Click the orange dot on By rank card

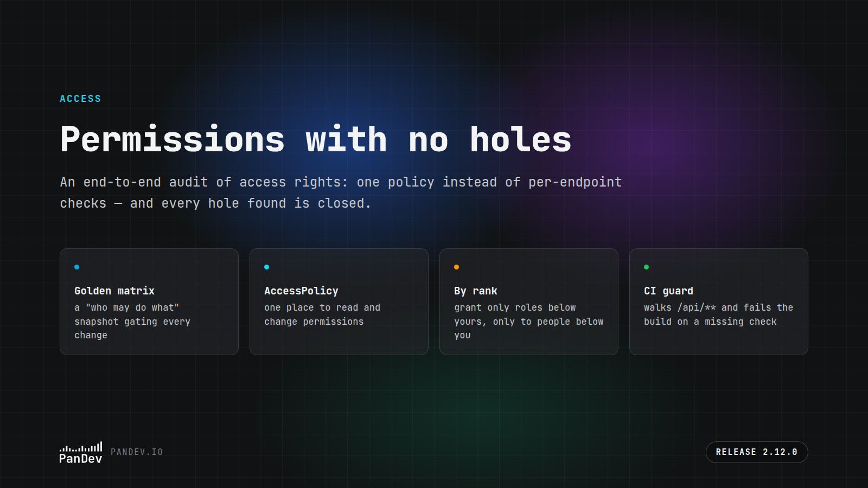(x=457, y=267)
